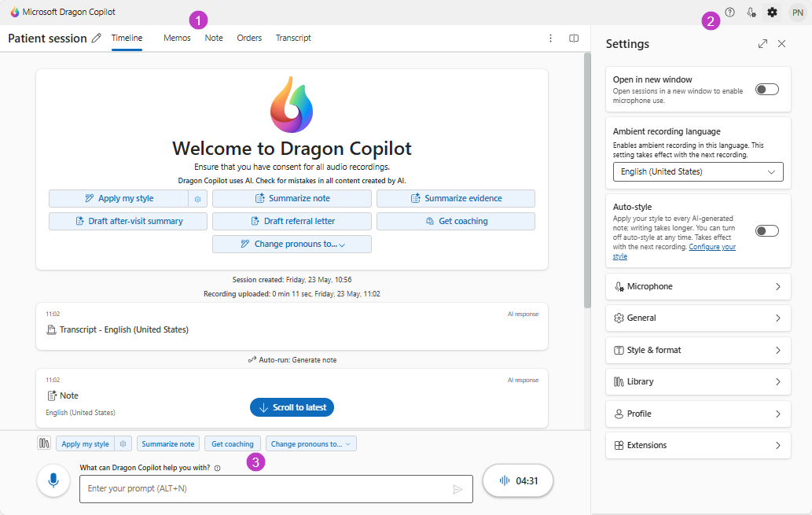Open the Ambient recording language dropdown
This screenshot has width=812, height=515.
click(x=697, y=171)
